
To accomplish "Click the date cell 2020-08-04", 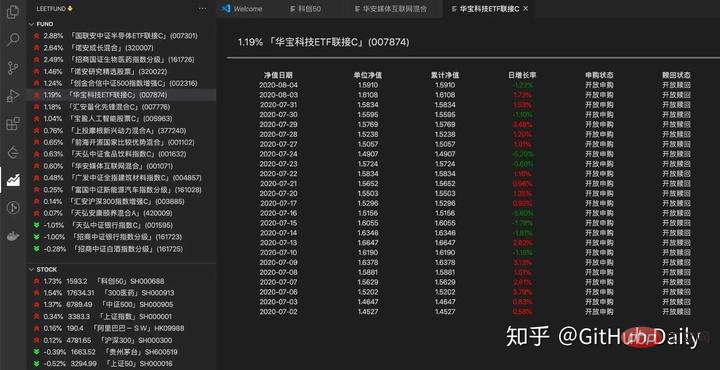I will pos(278,85).
